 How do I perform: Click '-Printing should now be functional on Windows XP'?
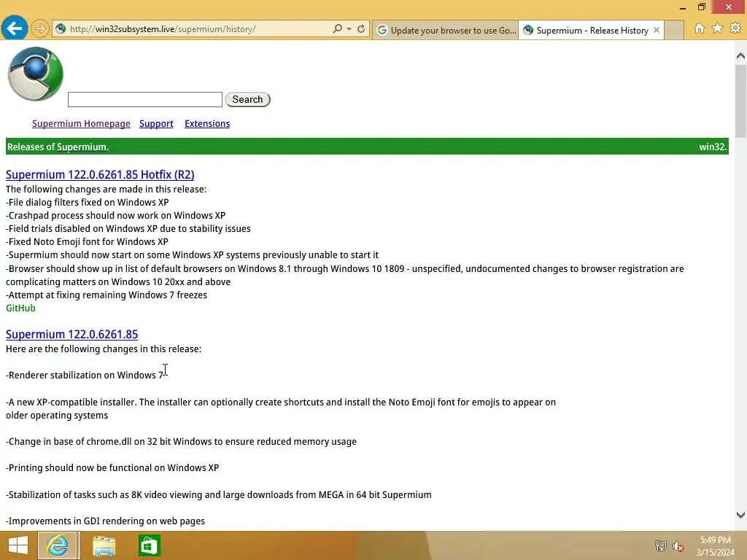click(x=112, y=468)
